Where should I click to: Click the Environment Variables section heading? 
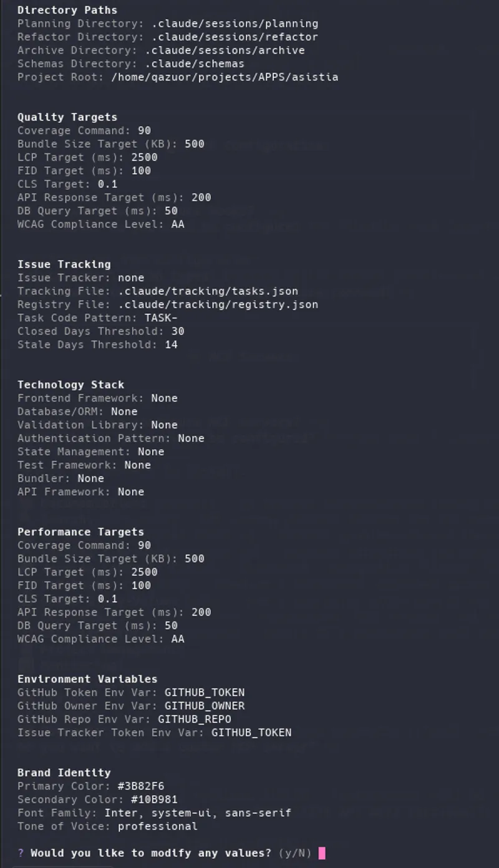[x=87, y=679]
